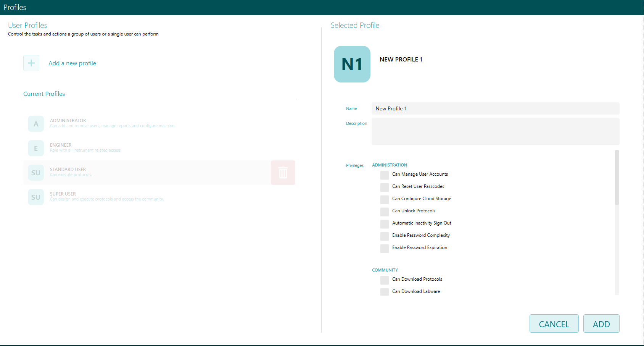Image resolution: width=644 pixels, height=346 pixels.
Task: Enable Can Unlock Protocols privilege
Action: [x=384, y=212]
